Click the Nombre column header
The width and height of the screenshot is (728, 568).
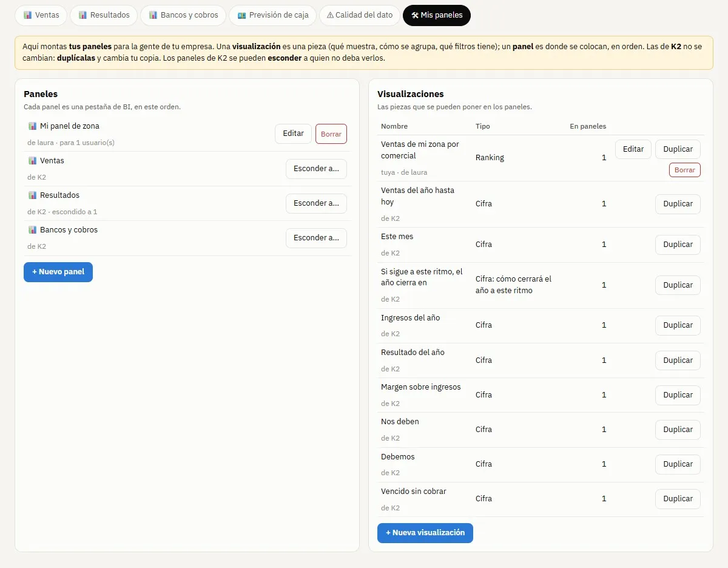394,126
